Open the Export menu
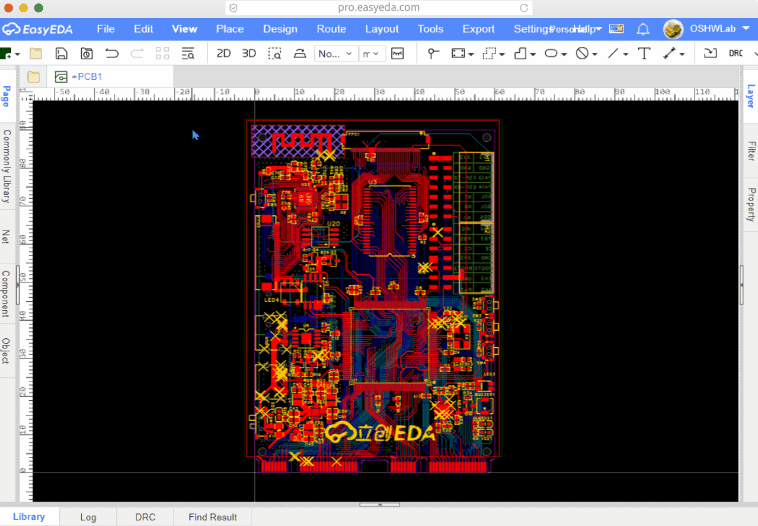The image size is (758, 526). coord(478,29)
